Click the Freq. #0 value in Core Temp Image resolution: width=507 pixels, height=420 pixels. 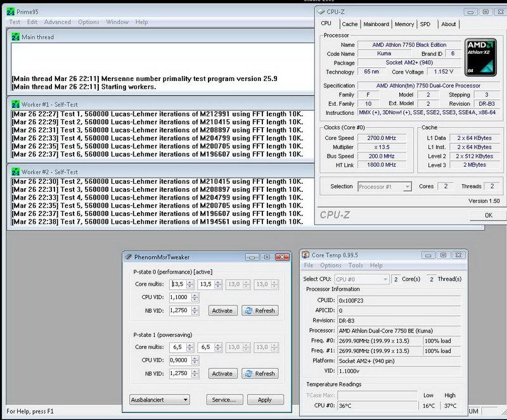tap(380, 341)
